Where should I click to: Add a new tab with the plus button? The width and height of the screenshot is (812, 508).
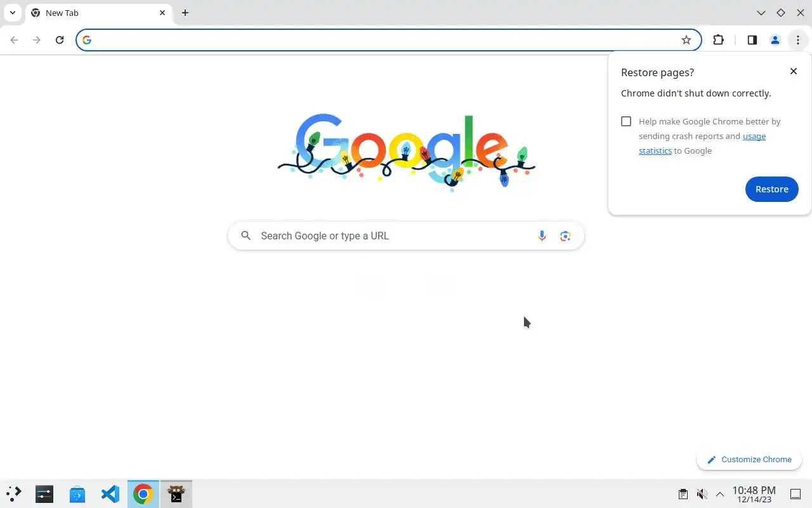(x=185, y=13)
